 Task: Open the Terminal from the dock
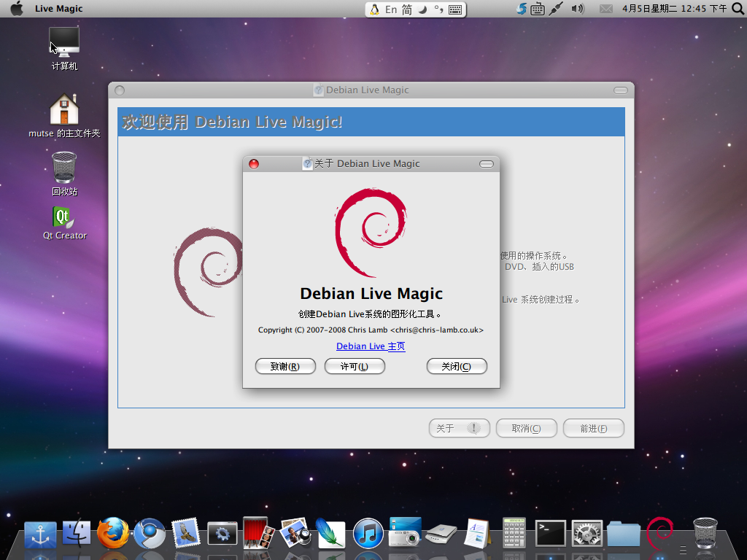click(x=550, y=533)
